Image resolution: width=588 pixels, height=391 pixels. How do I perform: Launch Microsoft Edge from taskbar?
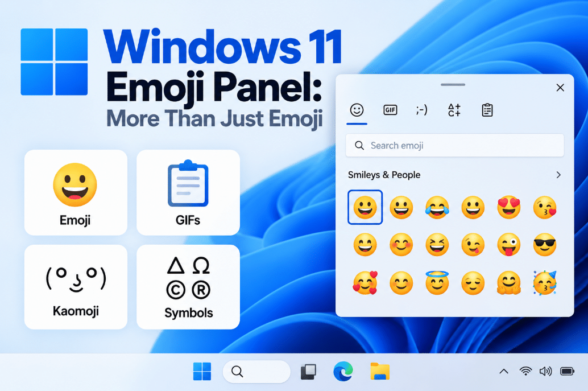[x=343, y=372]
